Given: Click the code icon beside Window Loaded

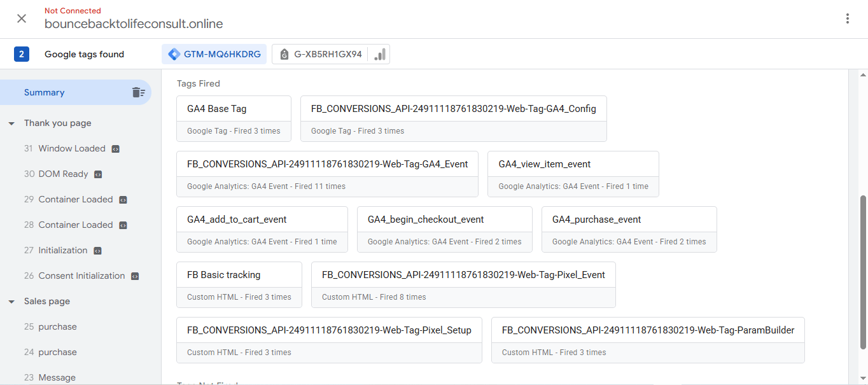Looking at the screenshot, I should coord(116,149).
